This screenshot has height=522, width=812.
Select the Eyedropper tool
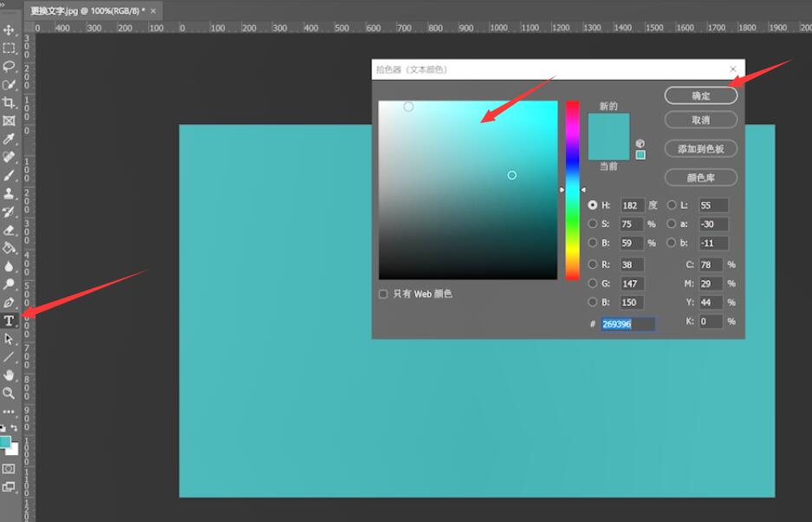pyautogui.click(x=9, y=139)
